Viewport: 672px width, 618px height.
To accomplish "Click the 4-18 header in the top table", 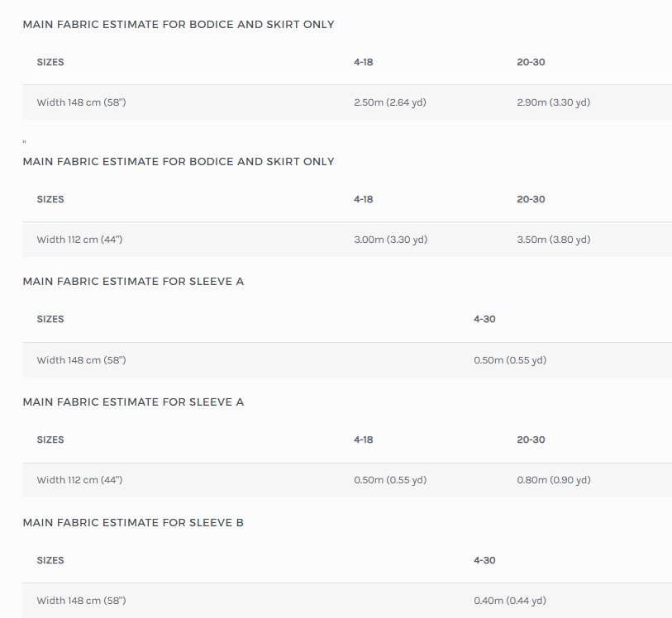I will pos(364,62).
